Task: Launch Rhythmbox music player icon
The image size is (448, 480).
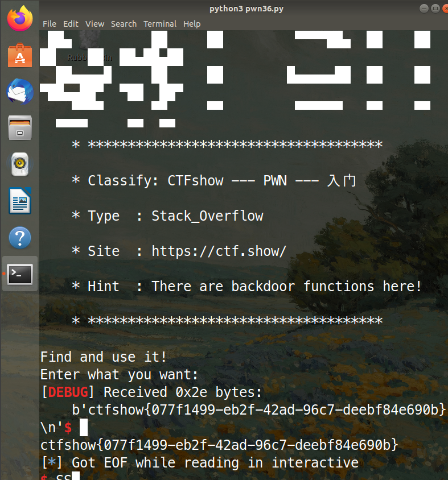Action: pyautogui.click(x=20, y=164)
